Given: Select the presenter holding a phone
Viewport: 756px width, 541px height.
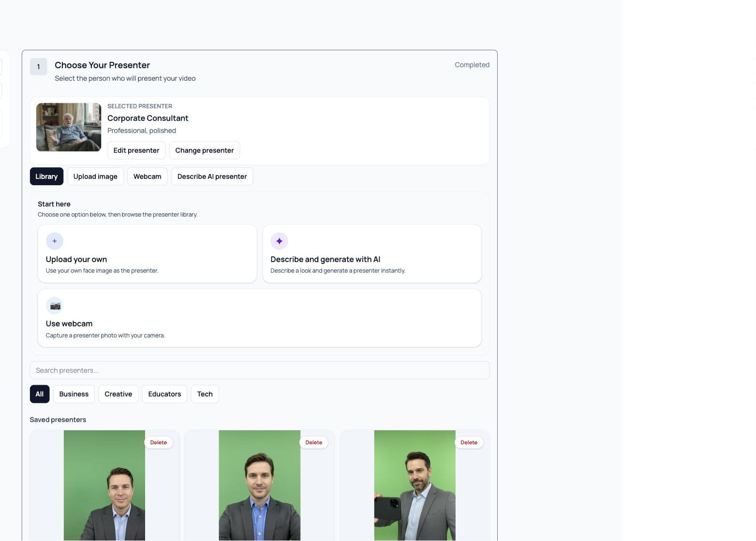Looking at the screenshot, I should pos(415,485).
